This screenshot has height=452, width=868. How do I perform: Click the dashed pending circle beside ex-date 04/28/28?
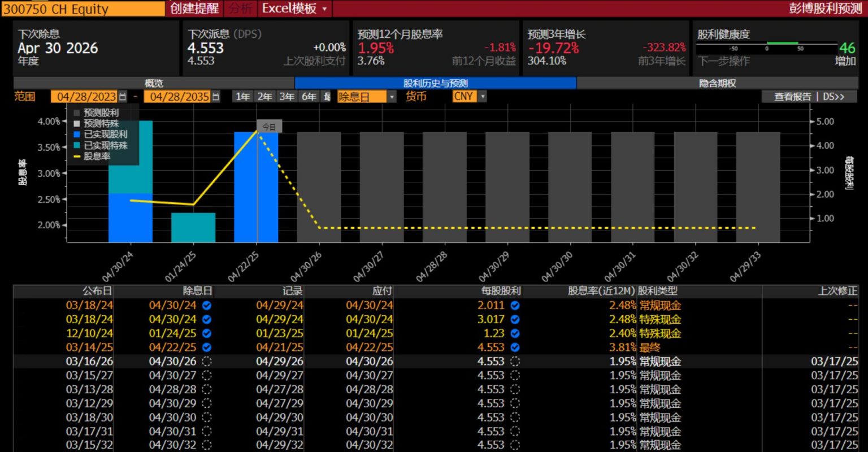[207, 390]
